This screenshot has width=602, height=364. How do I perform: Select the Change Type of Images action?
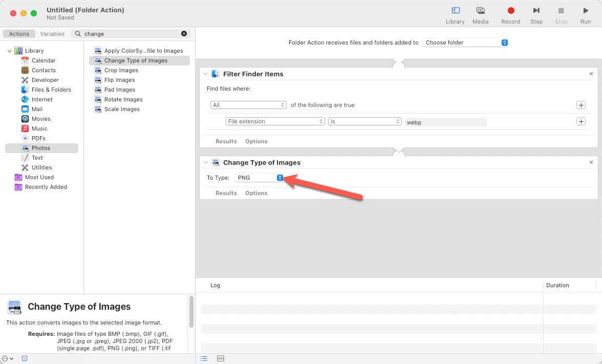139,60
